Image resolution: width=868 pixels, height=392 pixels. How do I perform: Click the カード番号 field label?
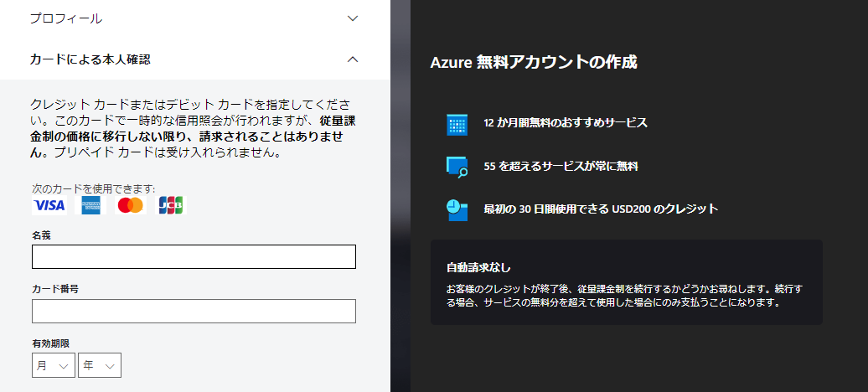pos(55,289)
